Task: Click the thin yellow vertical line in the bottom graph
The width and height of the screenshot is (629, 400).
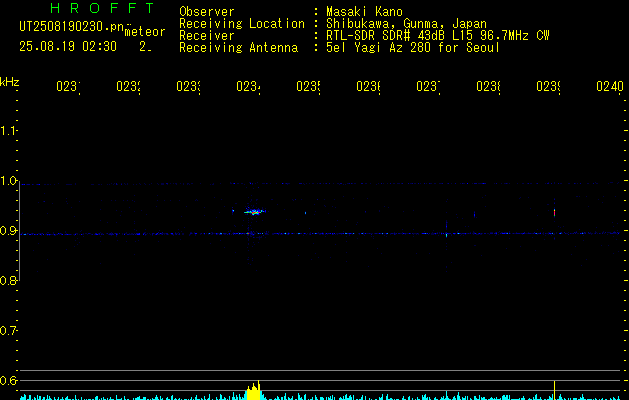Action: point(554,390)
